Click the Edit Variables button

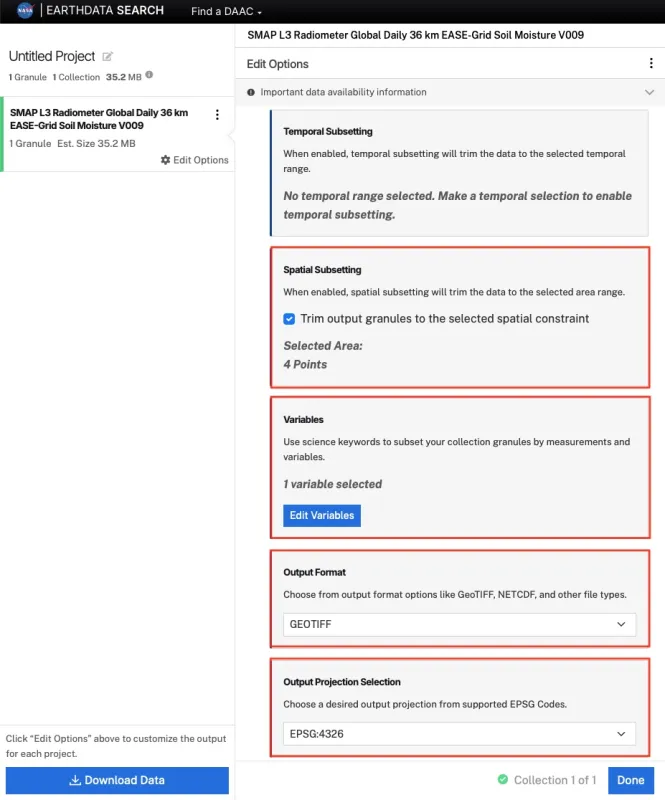pyautogui.click(x=321, y=515)
